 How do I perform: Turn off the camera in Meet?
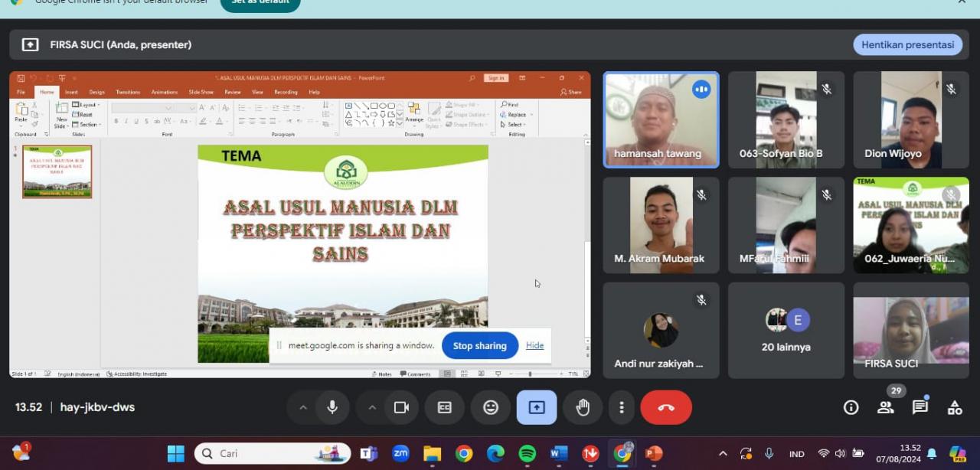[401, 407]
